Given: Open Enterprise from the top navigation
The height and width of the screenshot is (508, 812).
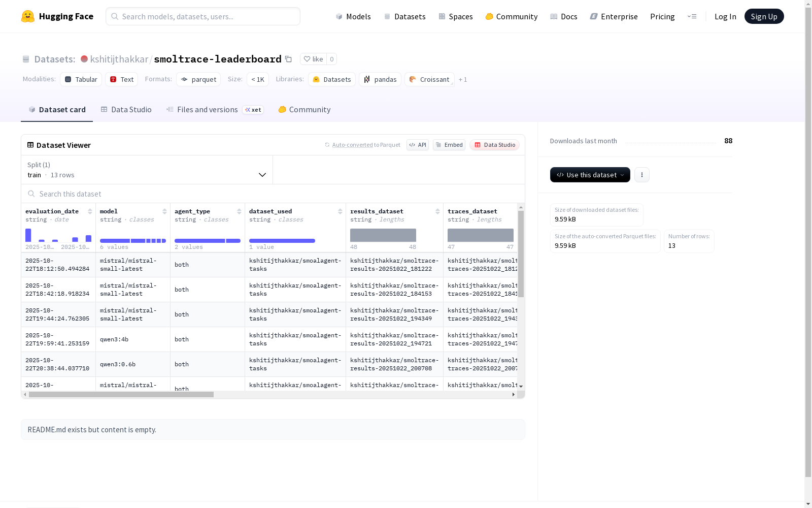Looking at the screenshot, I should [x=614, y=16].
